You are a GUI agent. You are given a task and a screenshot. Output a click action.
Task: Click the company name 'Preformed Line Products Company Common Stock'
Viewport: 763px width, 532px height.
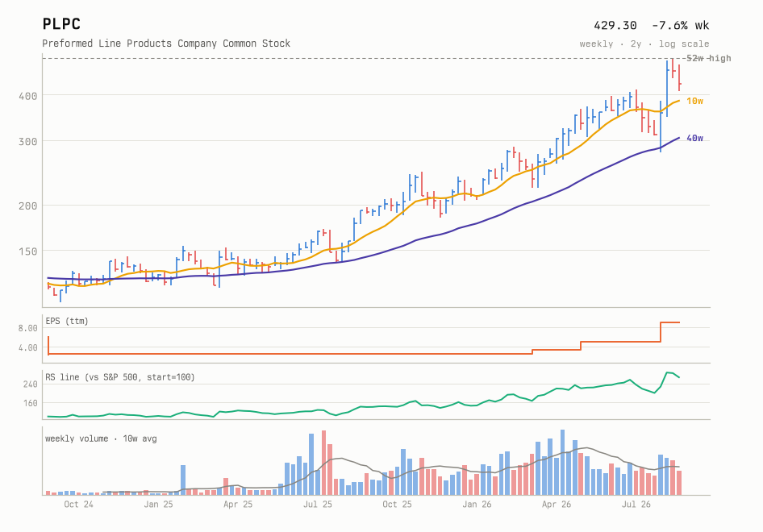(166, 44)
